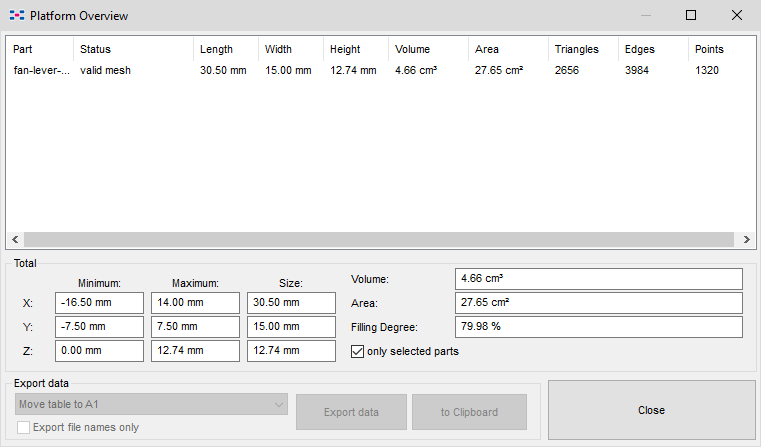Click the Y Maximum field 7.50 mm
The width and height of the screenshot is (761, 447).
(195, 327)
